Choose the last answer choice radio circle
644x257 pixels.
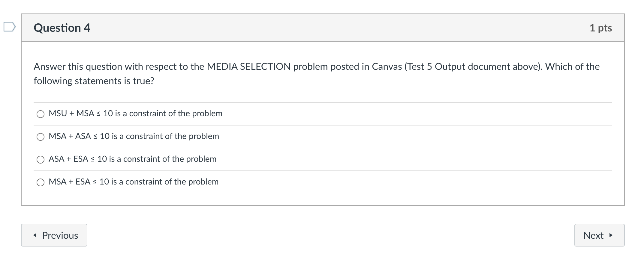40,182
